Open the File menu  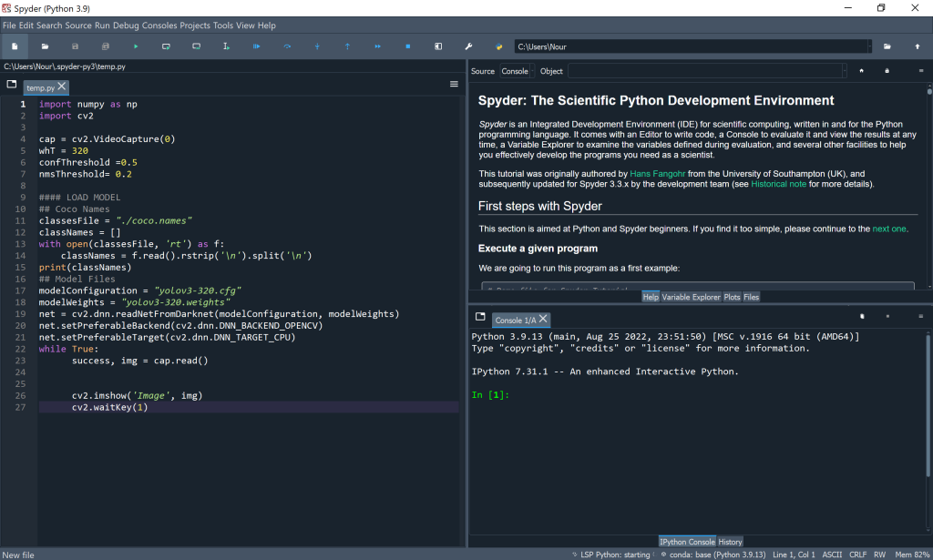pos(9,25)
